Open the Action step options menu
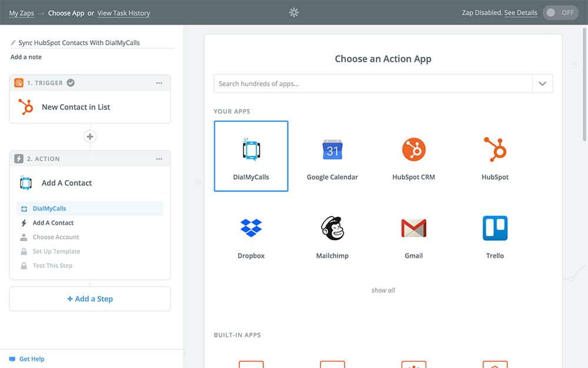Screen dimensions: 588x368 (x=159, y=159)
